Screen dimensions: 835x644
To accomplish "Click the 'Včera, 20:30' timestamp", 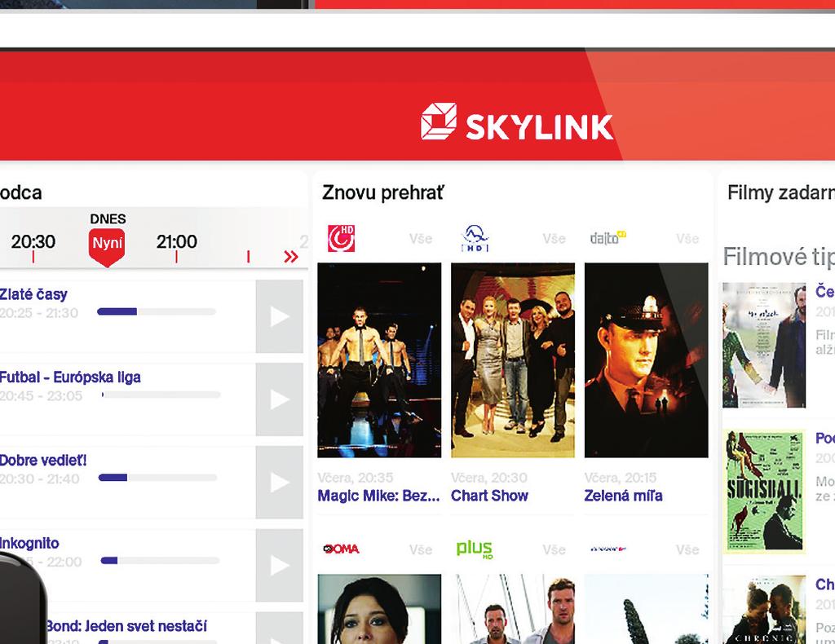I will [489, 478].
